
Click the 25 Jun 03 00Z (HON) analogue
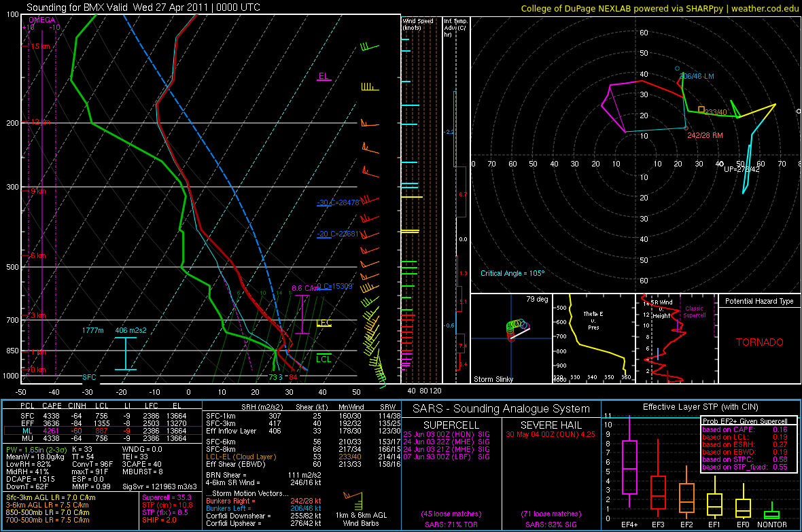[447, 434]
